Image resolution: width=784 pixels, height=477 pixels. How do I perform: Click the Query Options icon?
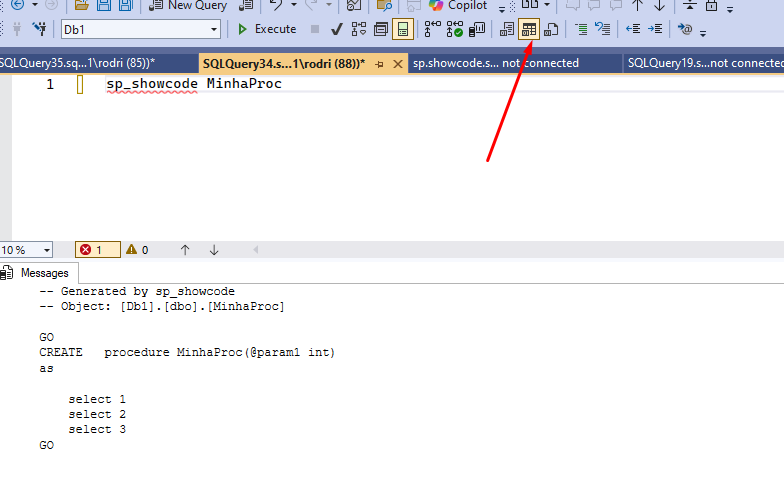(380, 29)
